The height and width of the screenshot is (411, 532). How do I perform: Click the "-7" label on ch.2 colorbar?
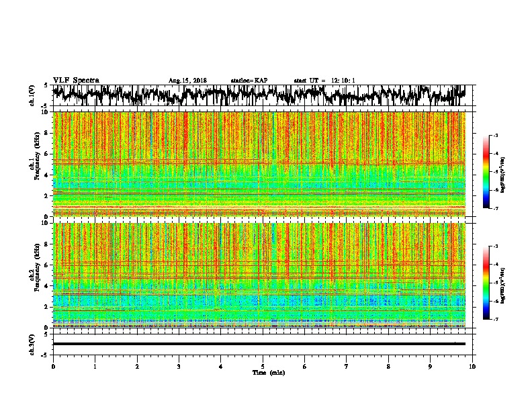pyautogui.click(x=495, y=320)
